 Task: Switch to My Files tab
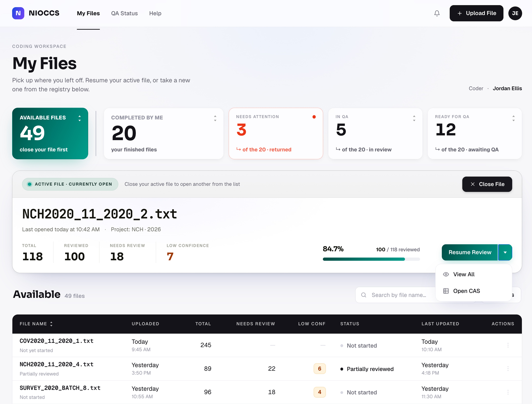[88, 13]
